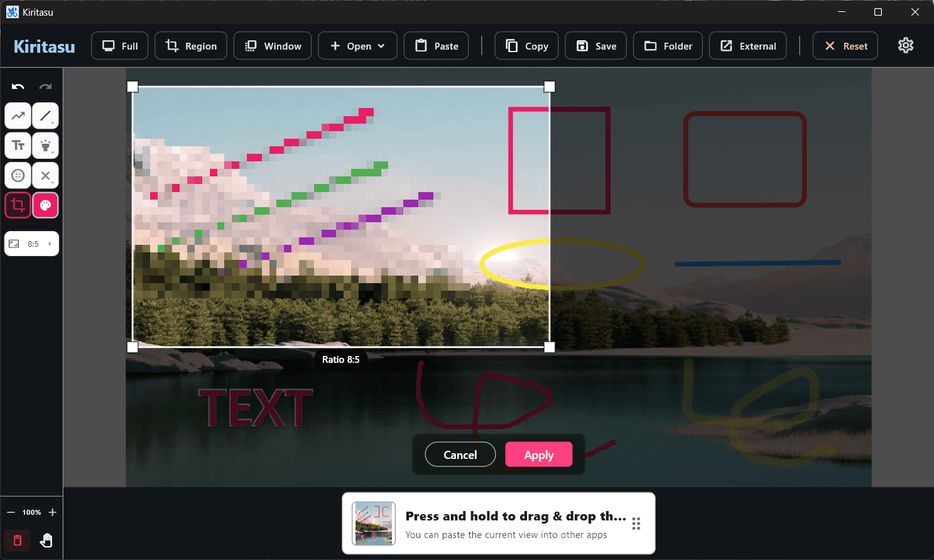Select the straight line tool
Image resolution: width=934 pixels, height=560 pixels.
click(x=45, y=116)
